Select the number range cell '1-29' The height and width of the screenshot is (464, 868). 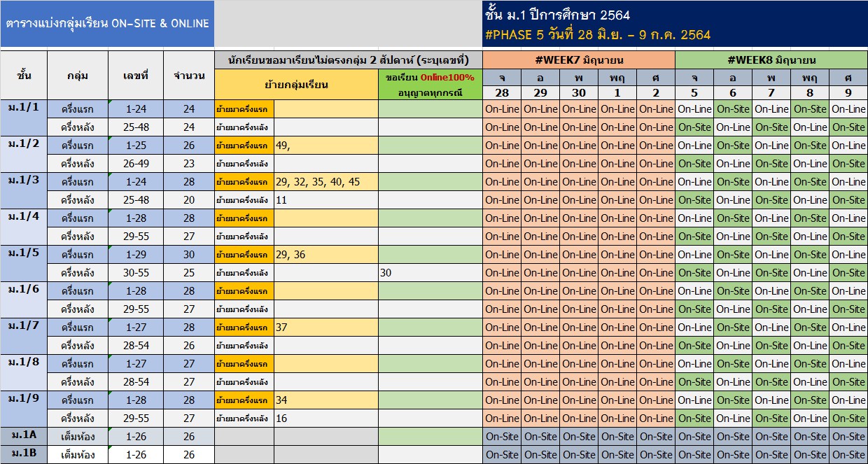pos(136,255)
